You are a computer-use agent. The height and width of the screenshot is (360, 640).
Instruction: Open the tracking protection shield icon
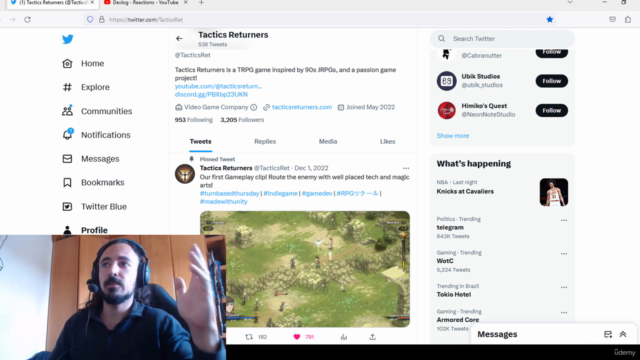90,20
